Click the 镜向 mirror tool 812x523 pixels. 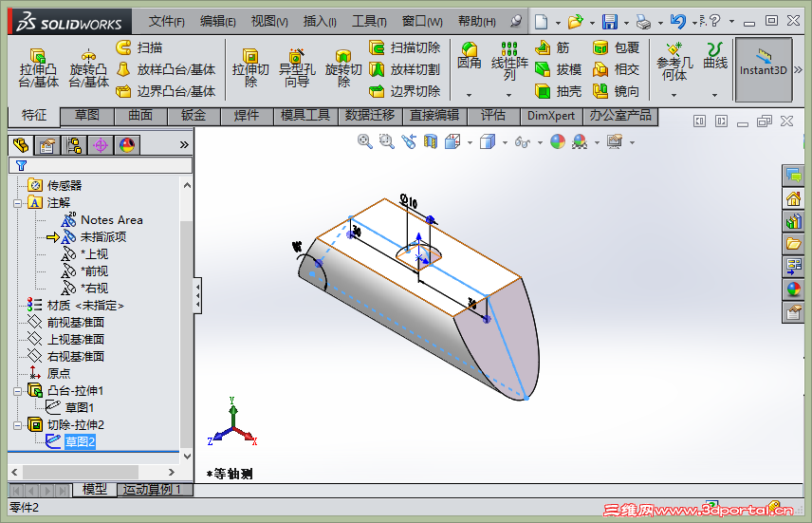(616, 91)
